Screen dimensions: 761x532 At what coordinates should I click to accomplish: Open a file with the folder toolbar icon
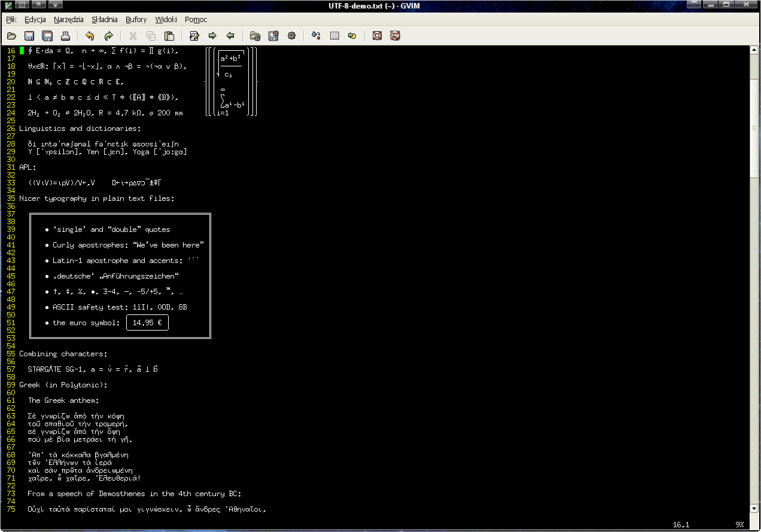coord(11,35)
